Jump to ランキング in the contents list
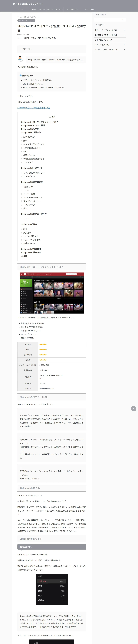The image size is (138, 644). (28, 163)
